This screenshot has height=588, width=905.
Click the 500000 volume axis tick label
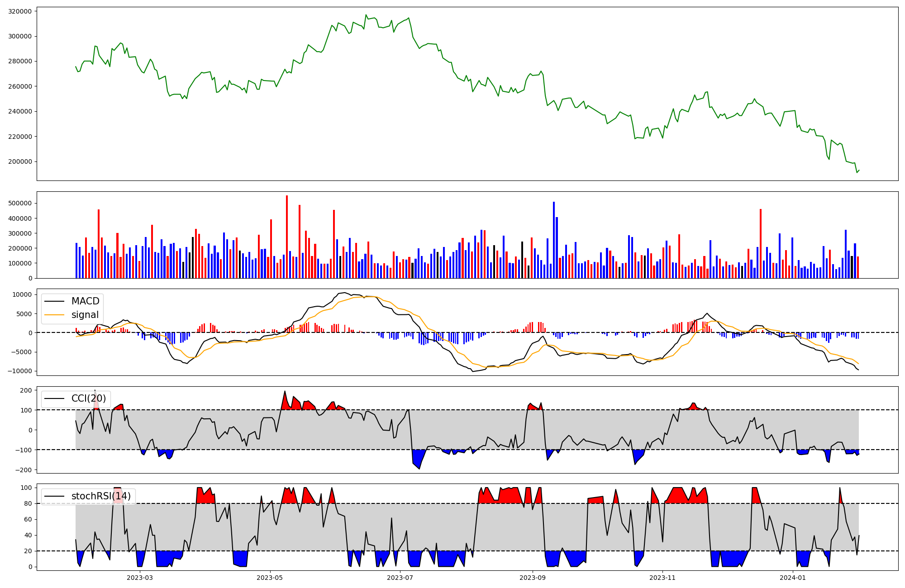coord(20,204)
